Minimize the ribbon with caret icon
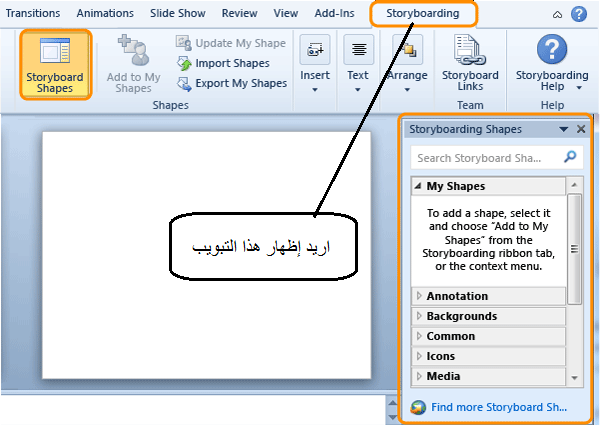This screenshot has width=600, height=425. point(558,15)
